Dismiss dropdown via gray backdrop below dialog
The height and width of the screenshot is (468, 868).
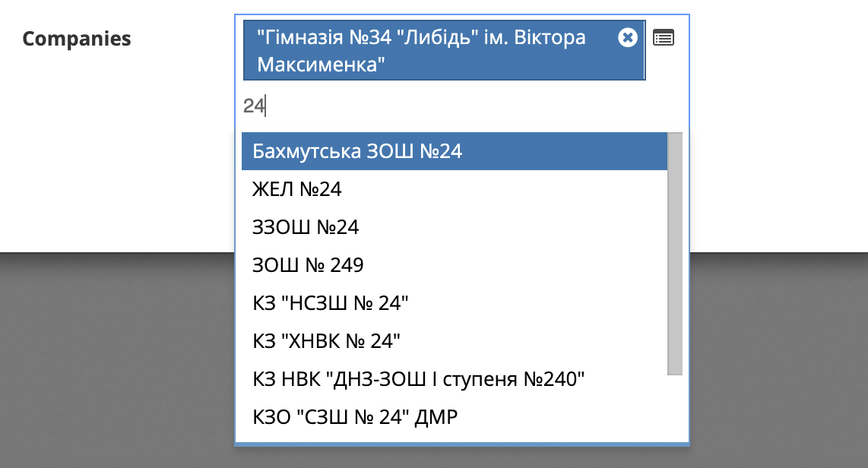coord(433,457)
